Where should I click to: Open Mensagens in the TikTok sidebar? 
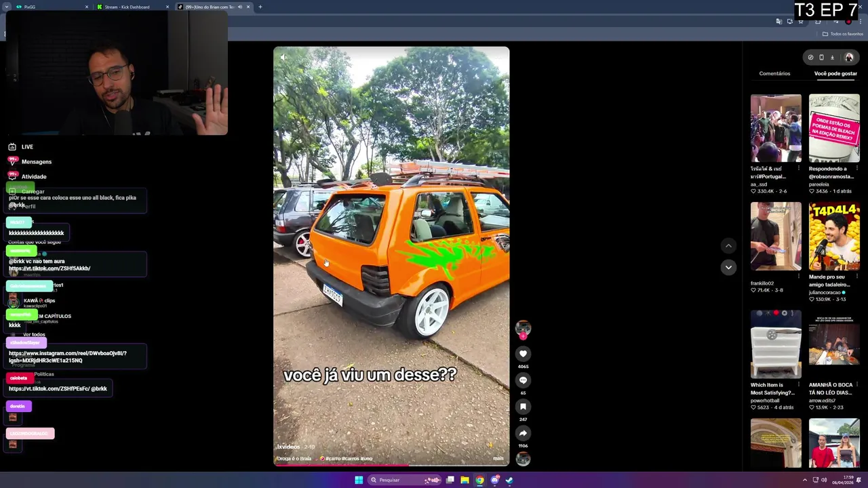(x=31, y=161)
